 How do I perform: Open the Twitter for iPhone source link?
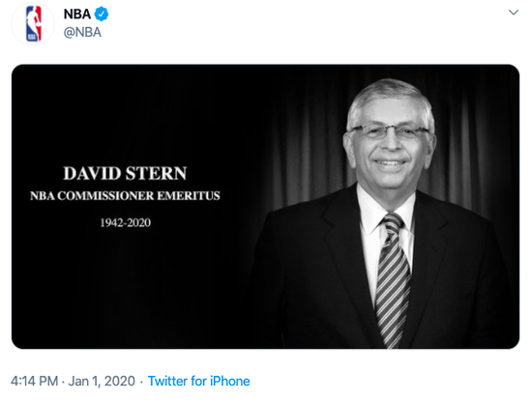click(199, 381)
